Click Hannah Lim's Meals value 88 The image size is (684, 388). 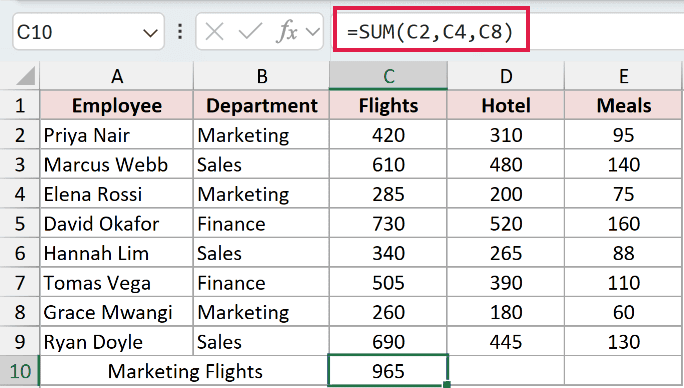point(624,253)
